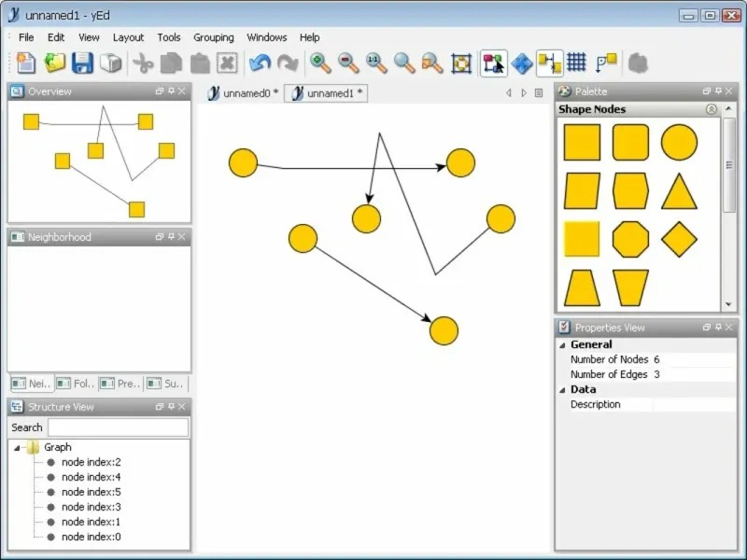Toggle the edit mode toolbar button

click(494, 63)
